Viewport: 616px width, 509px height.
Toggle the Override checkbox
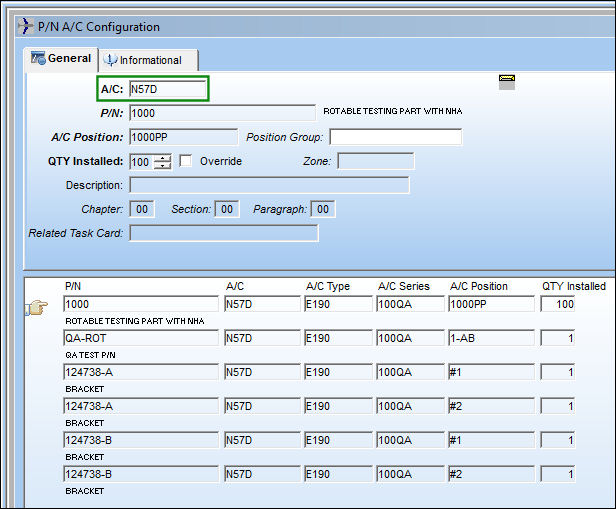point(185,161)
